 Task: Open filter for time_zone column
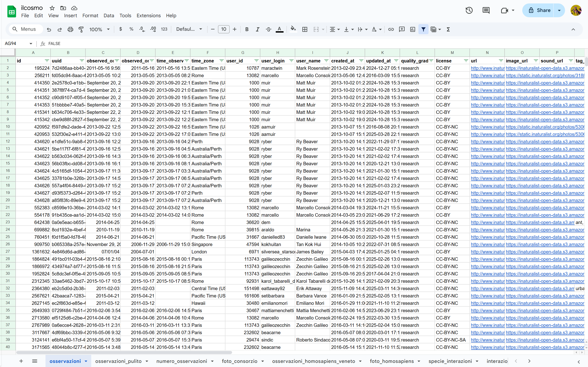(222, 61)
